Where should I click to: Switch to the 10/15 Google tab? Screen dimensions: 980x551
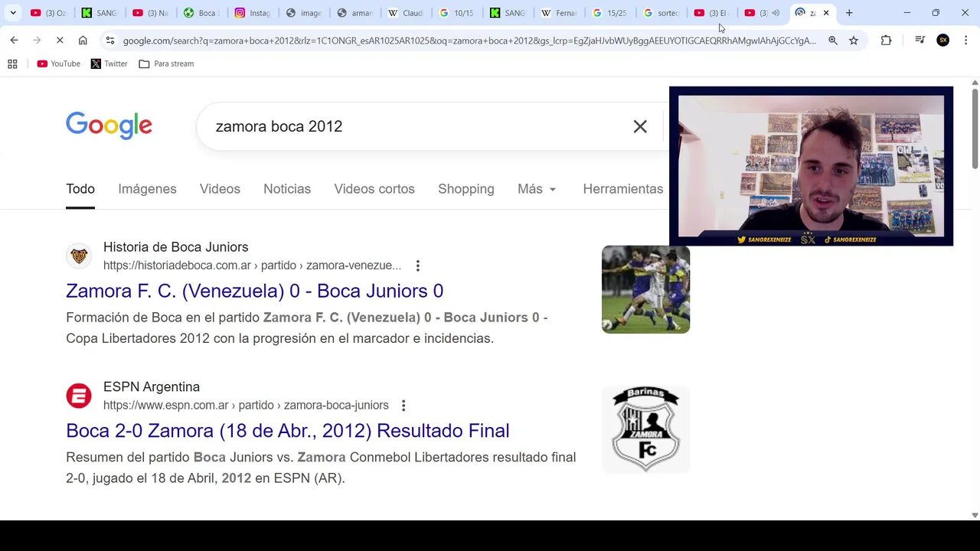456,13
